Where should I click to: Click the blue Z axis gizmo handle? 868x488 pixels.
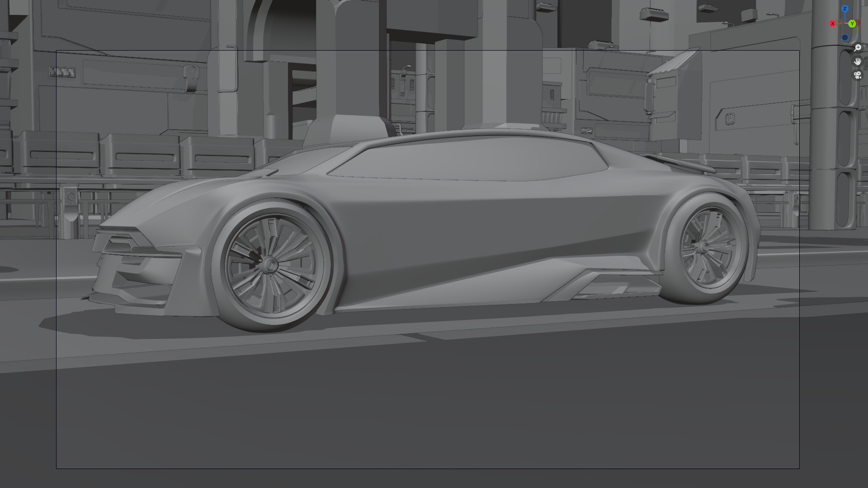point(845,9)
